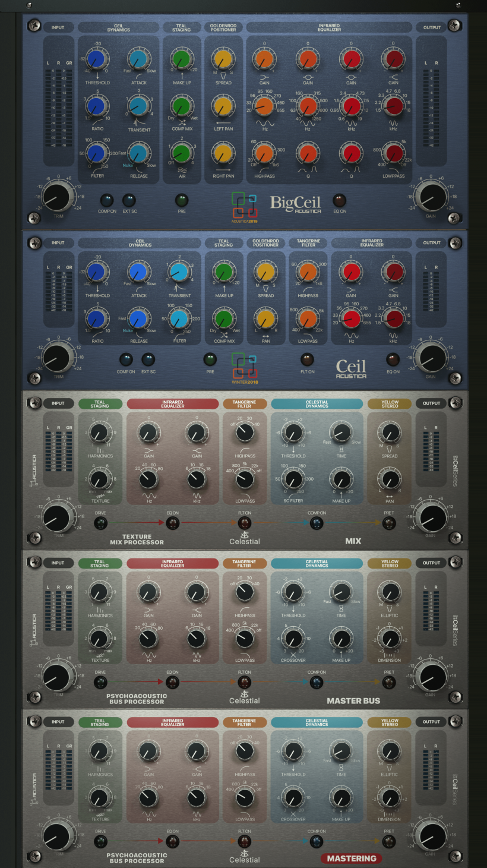Select the BigCeil RATIO knob
487x868 pixels.
pos(96,106)
